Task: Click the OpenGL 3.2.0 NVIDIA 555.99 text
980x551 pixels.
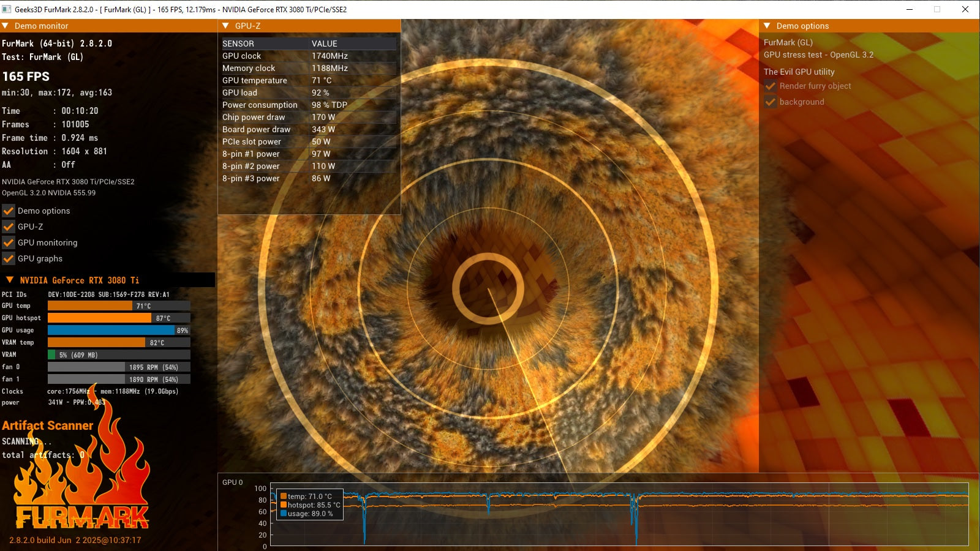Action: pyautogui.click(x=49, y=193)
